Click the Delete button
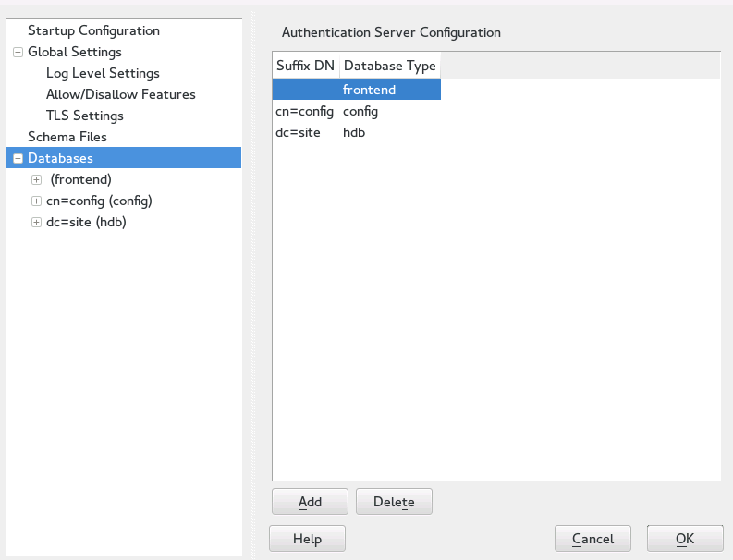The image size is (733, 560). (394, 502)
